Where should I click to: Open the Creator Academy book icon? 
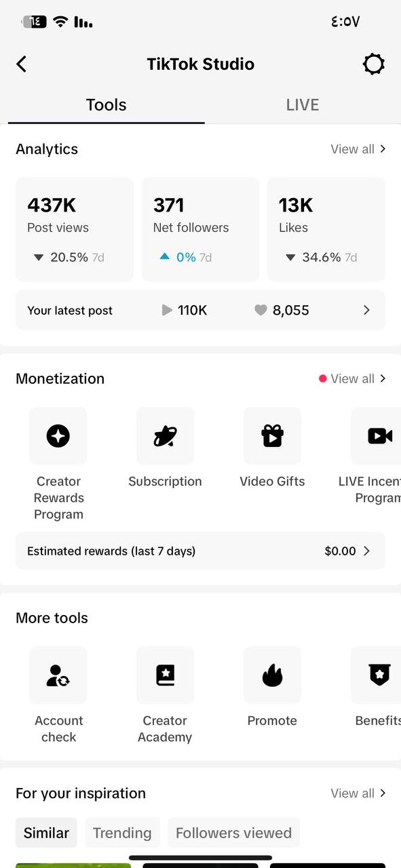(165, 675)
